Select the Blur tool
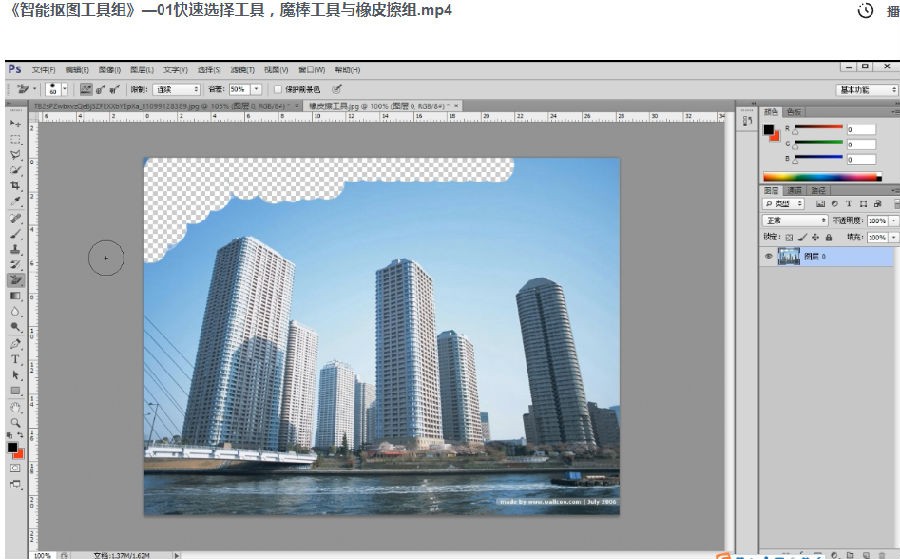Image resolution: width=900 pixels, height=559 pixels. [x=15, y=312]
